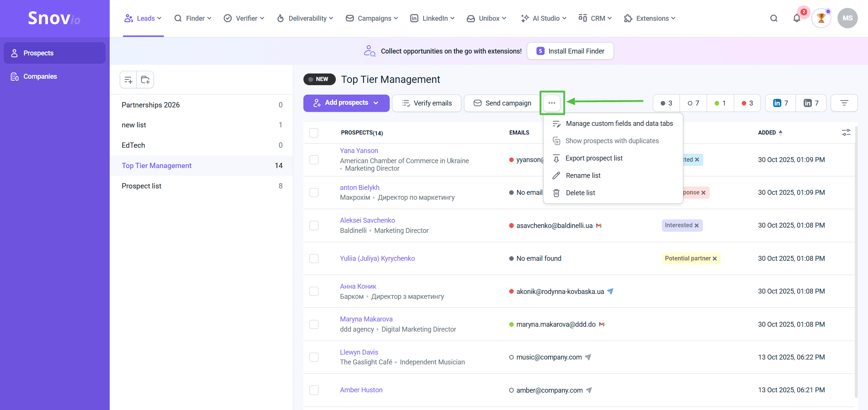This screenshot has width=868, height=410.
Task: Toggle the select-all prospects checkbox
Action: click(314, 133)
